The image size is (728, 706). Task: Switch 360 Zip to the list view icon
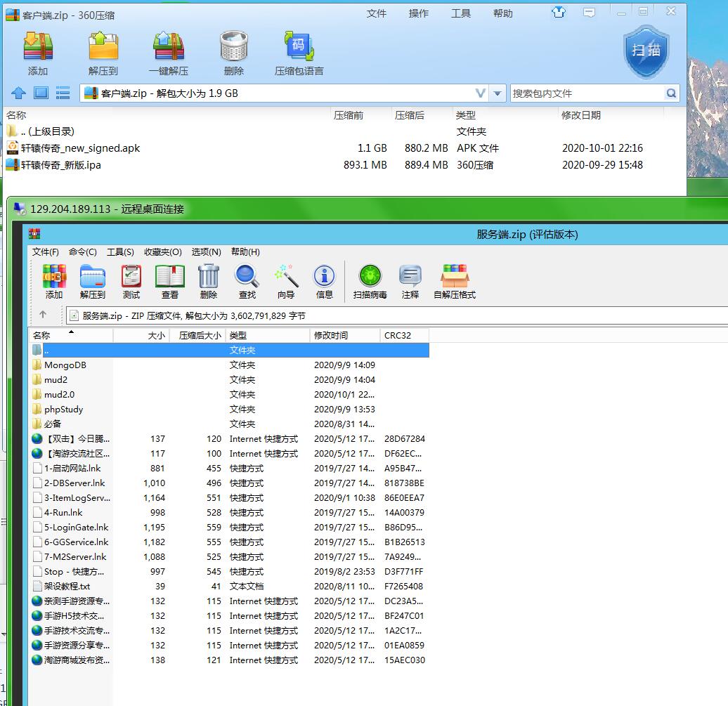point(63,93)
